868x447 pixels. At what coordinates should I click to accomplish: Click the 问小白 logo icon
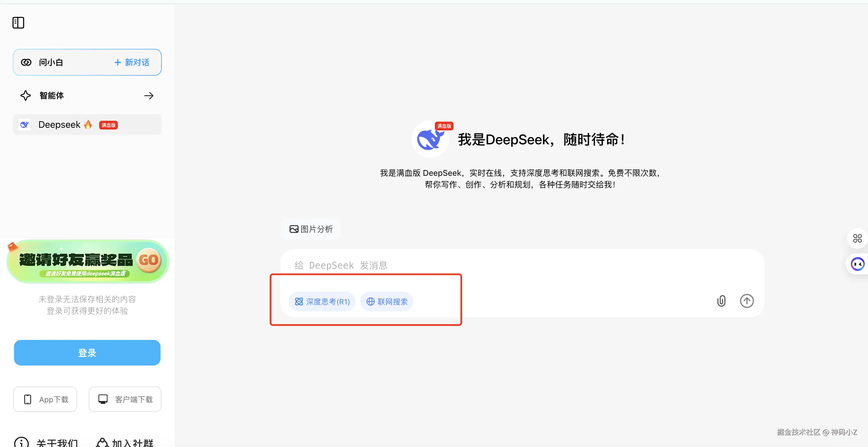pyautogui.click(x=26, y=62)
